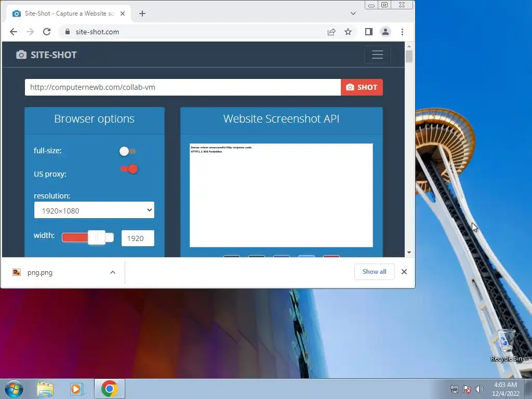Image resolution: width=532 pixels, height=399 pixels.
Task: Maximize the Chrome window
Action: [x=384, y=5]
